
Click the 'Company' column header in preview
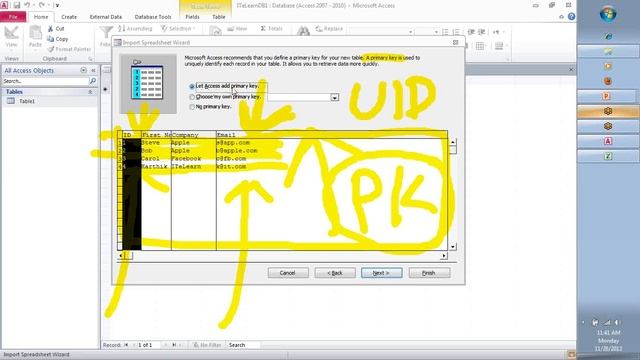[193, 135]
